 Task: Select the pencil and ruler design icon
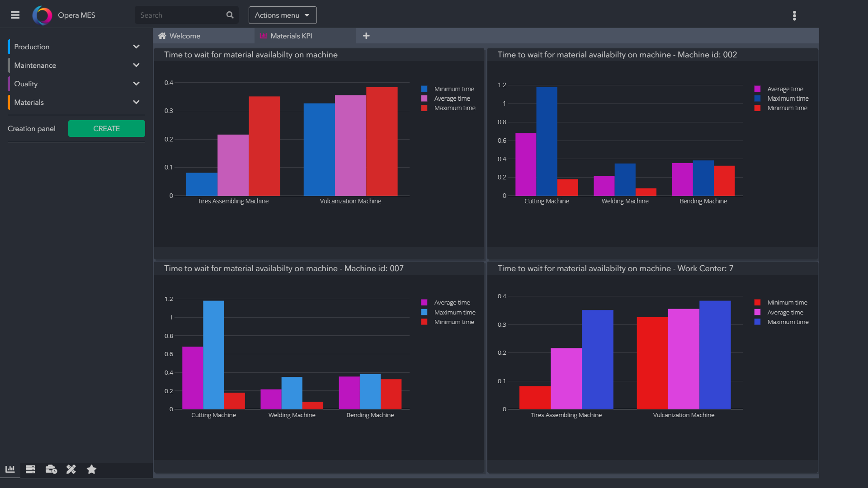[x=71, y=469]
